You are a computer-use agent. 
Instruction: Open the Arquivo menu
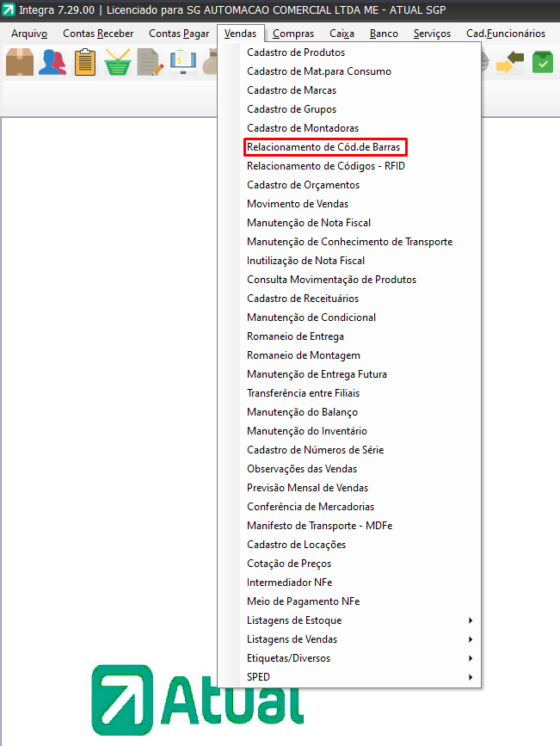(29, 34)
